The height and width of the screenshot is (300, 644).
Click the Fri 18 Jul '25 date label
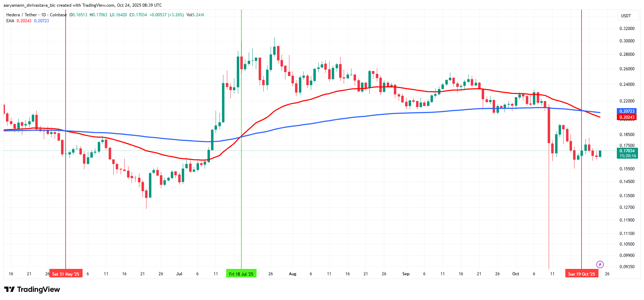point(241,274)
